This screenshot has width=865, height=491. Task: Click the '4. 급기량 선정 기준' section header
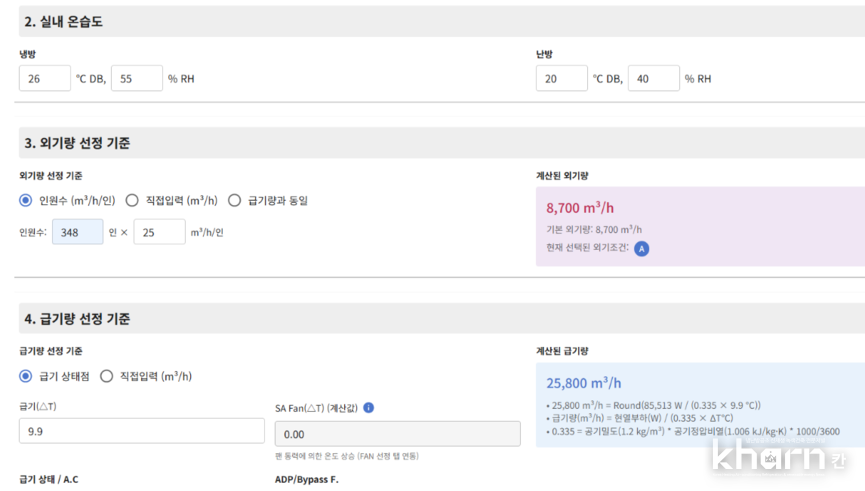(77, 319)
